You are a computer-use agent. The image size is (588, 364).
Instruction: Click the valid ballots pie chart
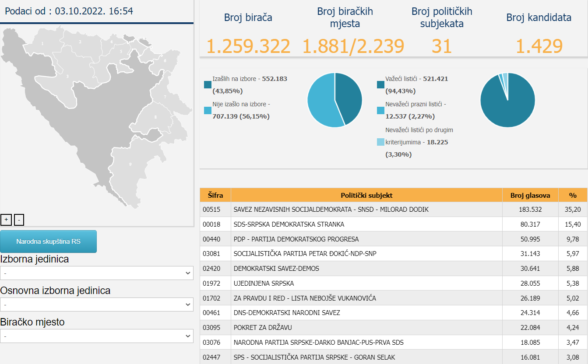pos(508,100)
